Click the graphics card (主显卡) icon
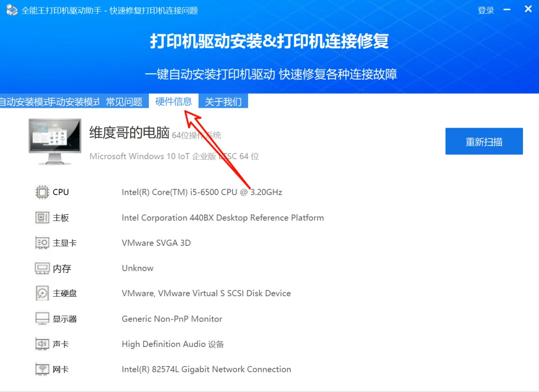Image resolution: width=539 pixels, height=392 pixels. click(x=42, y=243)
